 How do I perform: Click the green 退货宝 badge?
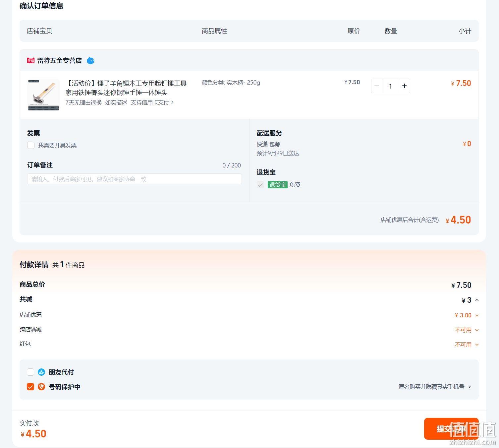(x=277, y=185)
